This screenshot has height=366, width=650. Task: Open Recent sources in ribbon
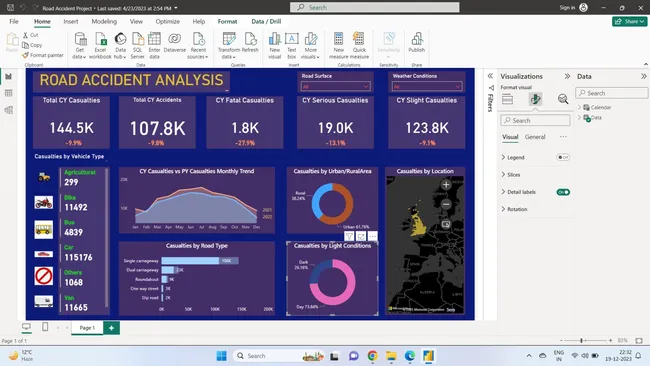point(198,46)
